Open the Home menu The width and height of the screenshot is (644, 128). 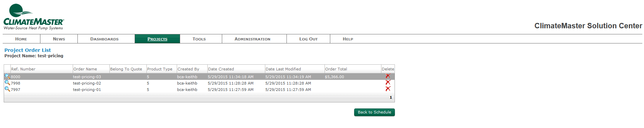pos(21,39)
